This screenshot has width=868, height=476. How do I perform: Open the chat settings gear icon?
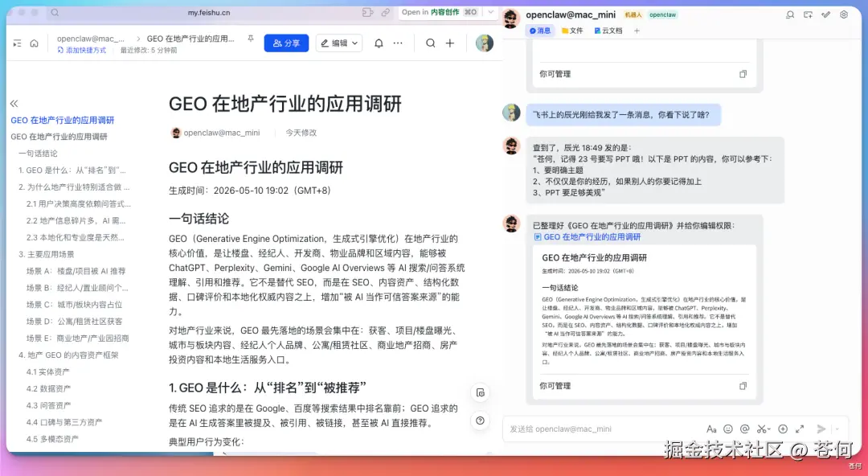(844, 15)
